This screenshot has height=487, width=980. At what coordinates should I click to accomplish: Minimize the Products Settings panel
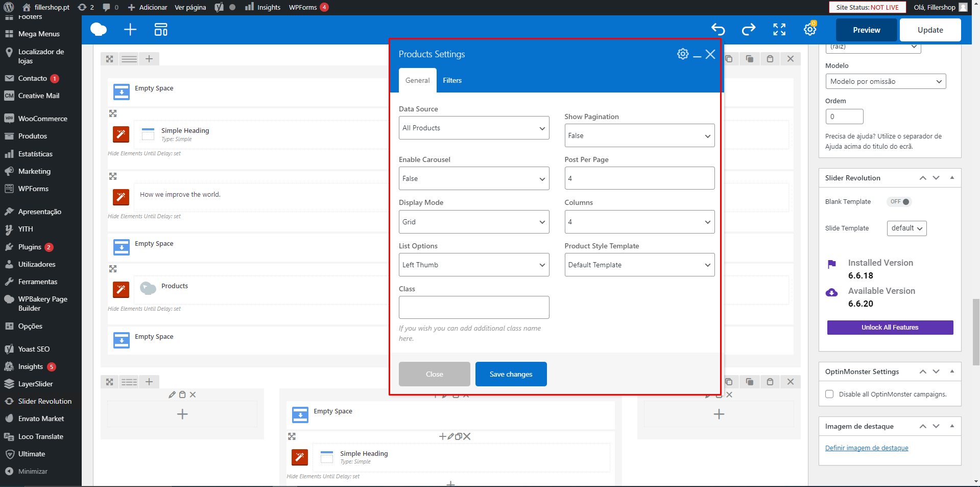point(697,55)
